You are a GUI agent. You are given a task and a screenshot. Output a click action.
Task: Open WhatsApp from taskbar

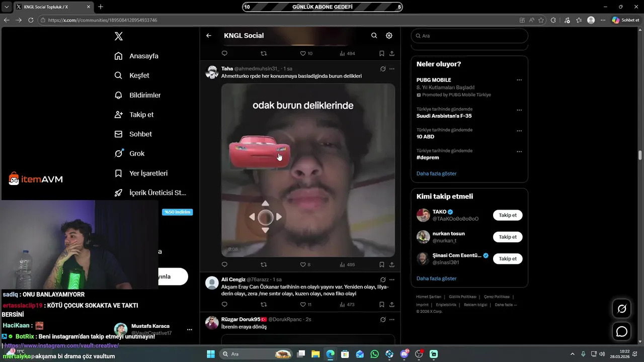coord(374,354)
